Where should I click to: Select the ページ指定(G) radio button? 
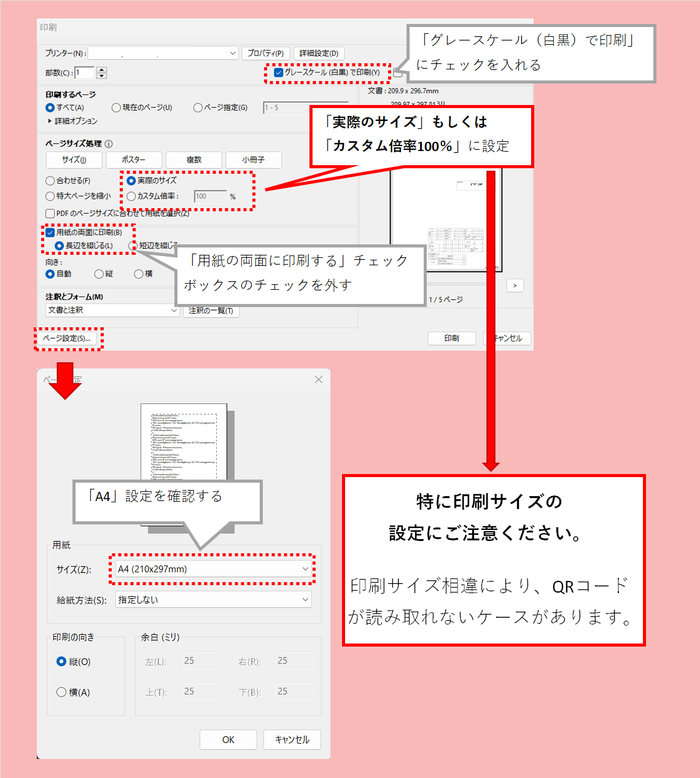[198, 107]
